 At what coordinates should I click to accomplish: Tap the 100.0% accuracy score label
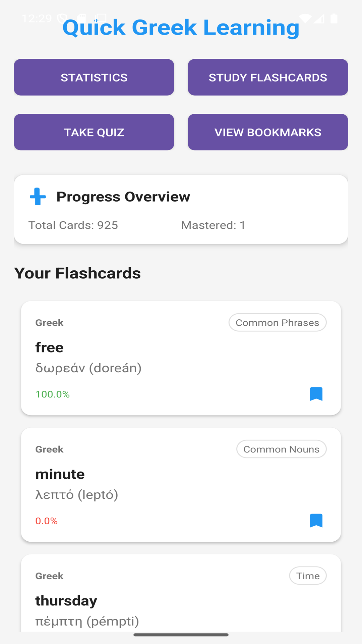[53, 394]
